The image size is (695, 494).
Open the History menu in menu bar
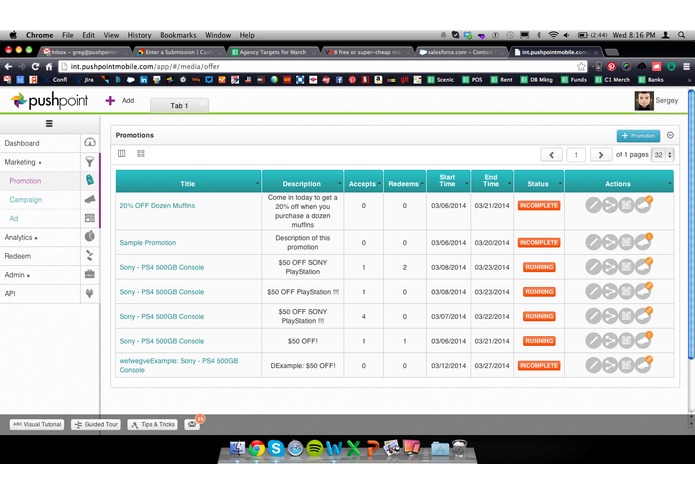pos(139,35)
